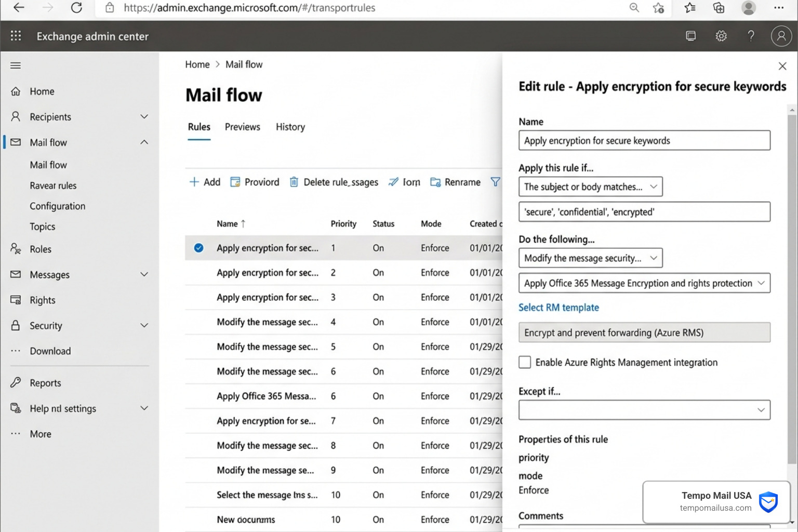Open the app launcher waffle icon
Viewport: 798px width, 532px height.
pyautogui.click(x=16, y=36)
